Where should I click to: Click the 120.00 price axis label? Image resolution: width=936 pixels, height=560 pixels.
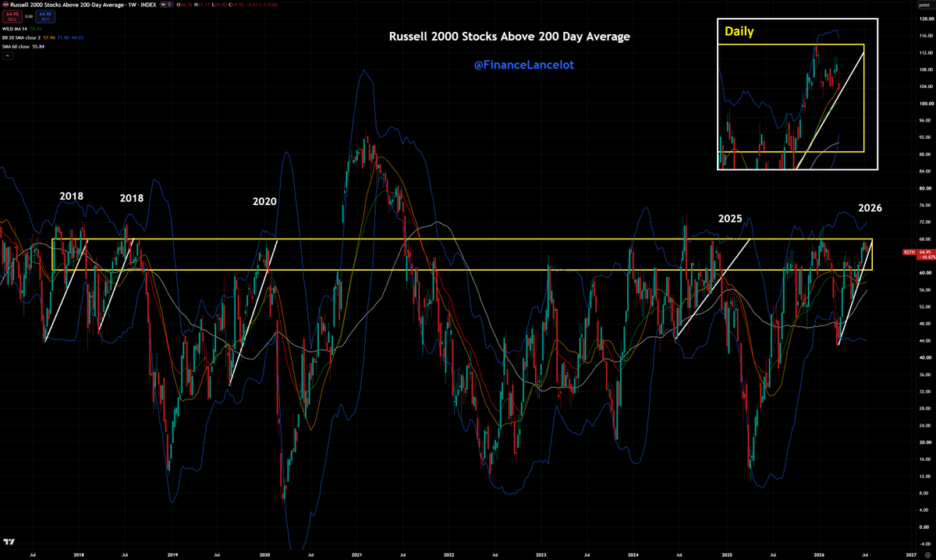coord(925,19)
